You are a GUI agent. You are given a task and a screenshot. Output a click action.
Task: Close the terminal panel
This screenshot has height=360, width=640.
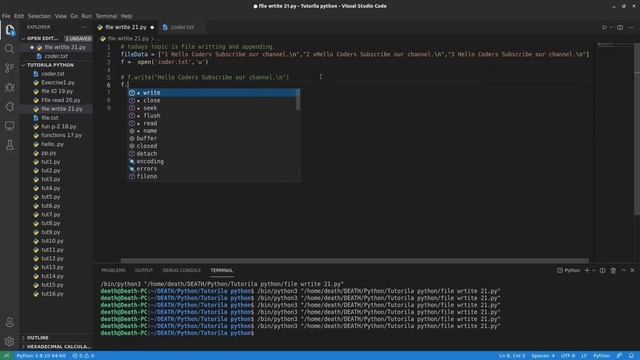(x=632, y=270)
